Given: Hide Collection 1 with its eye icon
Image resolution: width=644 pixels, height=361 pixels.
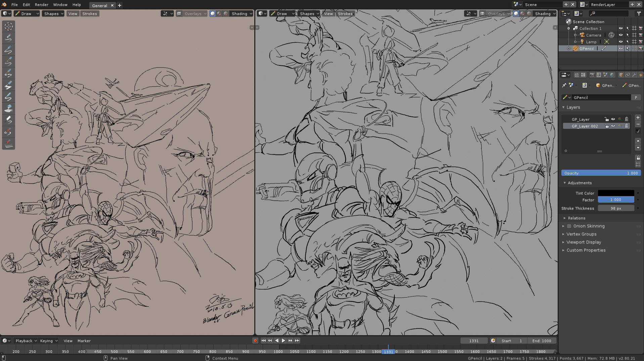Looking at the screenshot, I should click(x=621, y=29).
